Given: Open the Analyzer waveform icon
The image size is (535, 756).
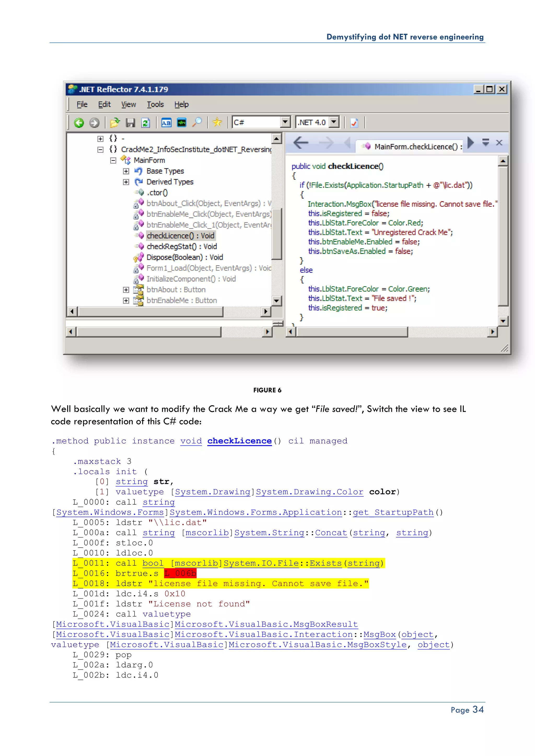Looking at the screenshot, I should click(182, 123).
